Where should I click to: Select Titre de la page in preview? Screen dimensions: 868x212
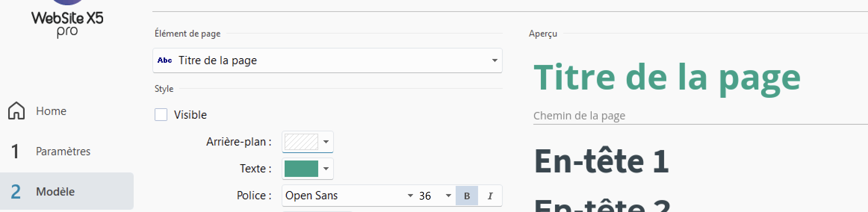coord(667,78)
